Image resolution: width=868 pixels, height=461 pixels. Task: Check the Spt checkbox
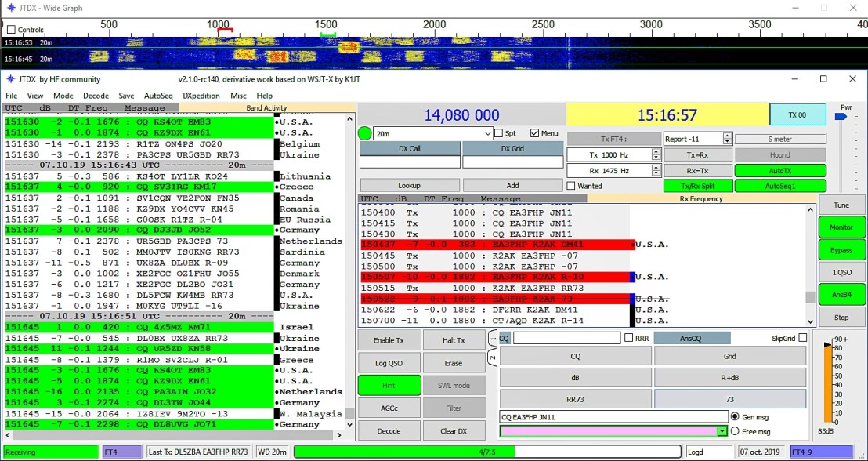pos(499,133)
